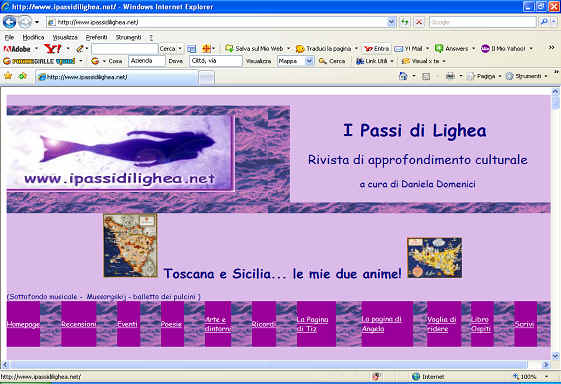Open the Visualizza menu
The height and width of the screenshot is (384, 561).
click(65, 37)
